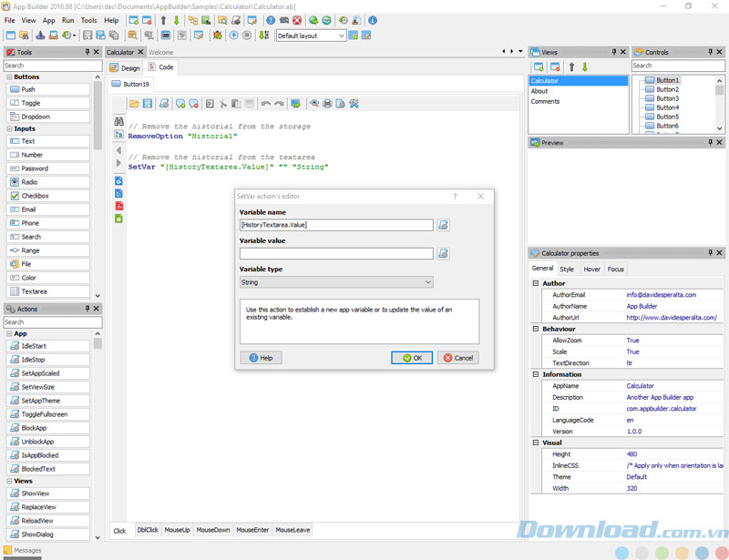Open the Variable type dropdown
729x560 pixels.
click(x=336, y=282)
